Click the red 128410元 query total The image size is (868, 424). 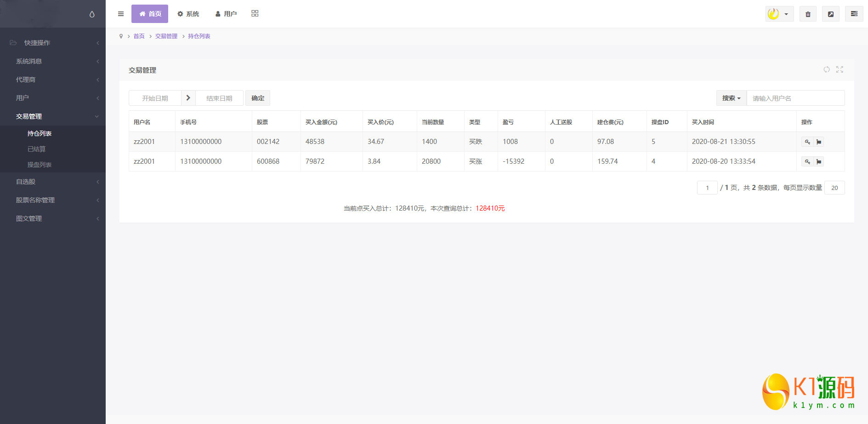coord(490,208)
